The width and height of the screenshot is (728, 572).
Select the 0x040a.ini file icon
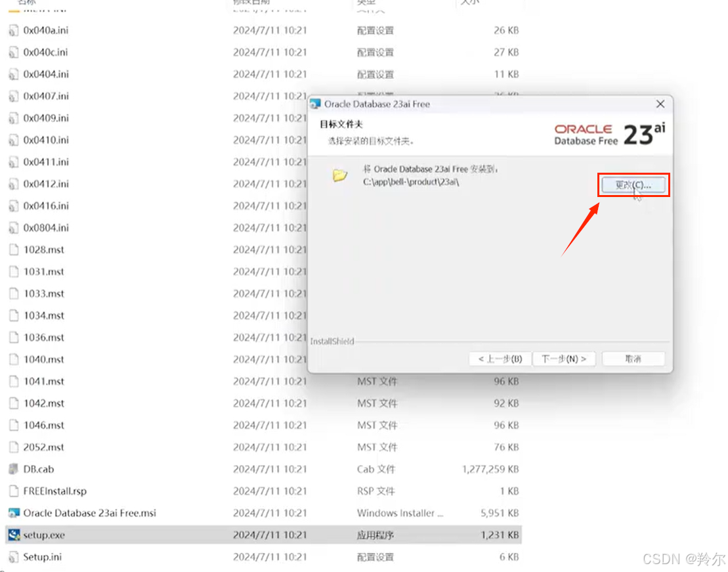pyautogui.click(x=14, y=31)
